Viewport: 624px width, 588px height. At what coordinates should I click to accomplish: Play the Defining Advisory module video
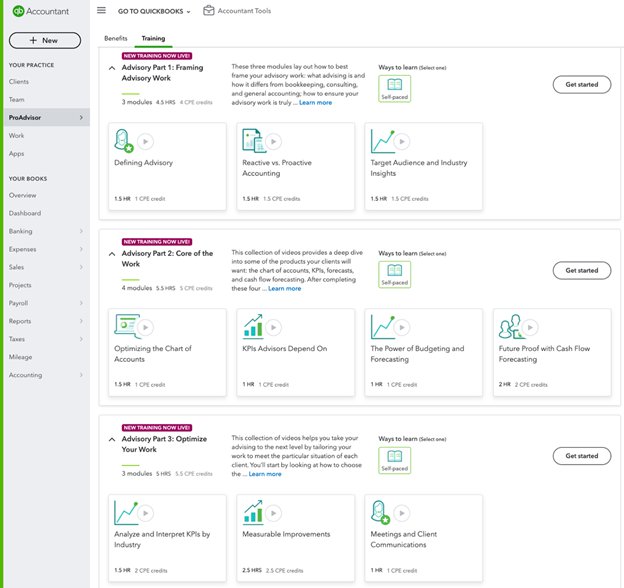tap(146, 141)
